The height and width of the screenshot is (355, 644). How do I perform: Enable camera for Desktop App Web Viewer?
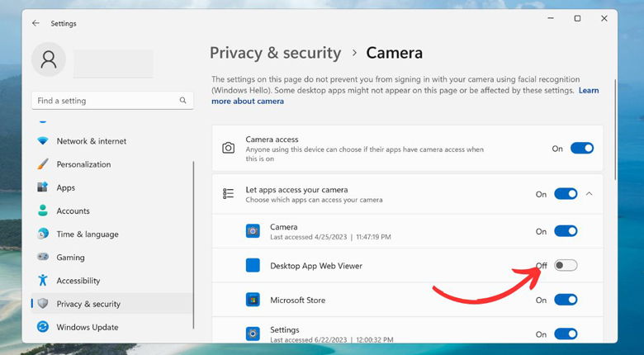566,266
